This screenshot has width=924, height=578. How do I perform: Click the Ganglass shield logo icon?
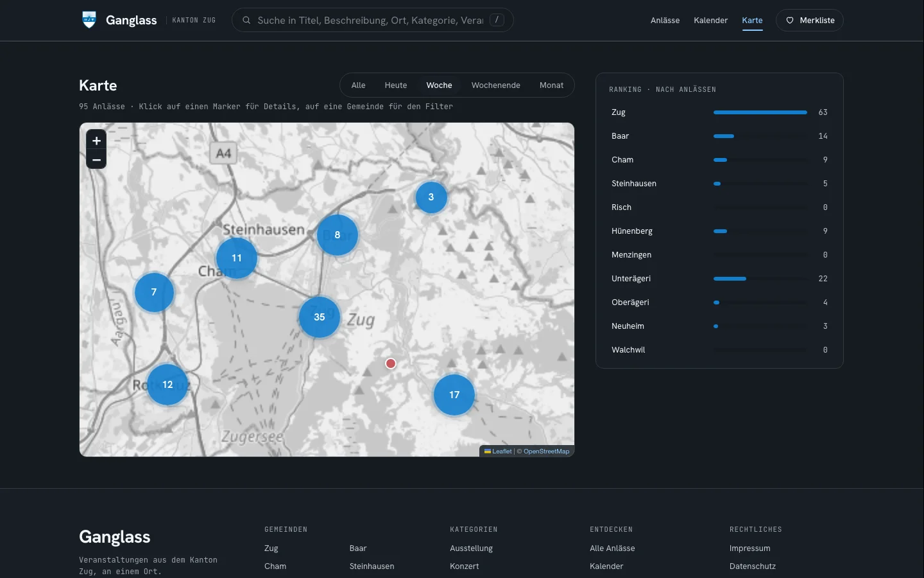click(89, 20)
